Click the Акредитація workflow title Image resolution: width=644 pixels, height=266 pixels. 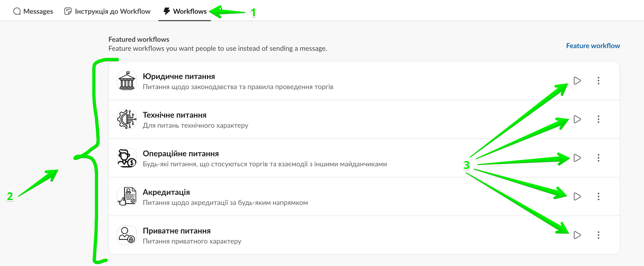(x=166, y=192)
